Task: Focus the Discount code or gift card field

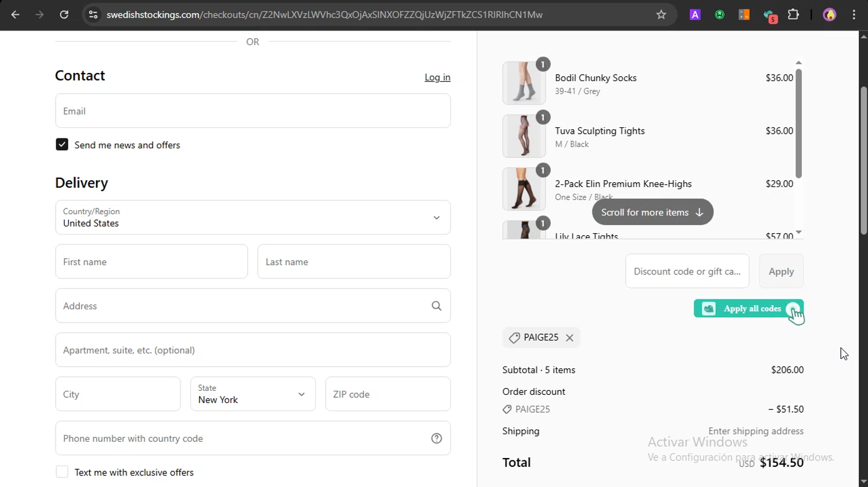Action: coord(687,271)
